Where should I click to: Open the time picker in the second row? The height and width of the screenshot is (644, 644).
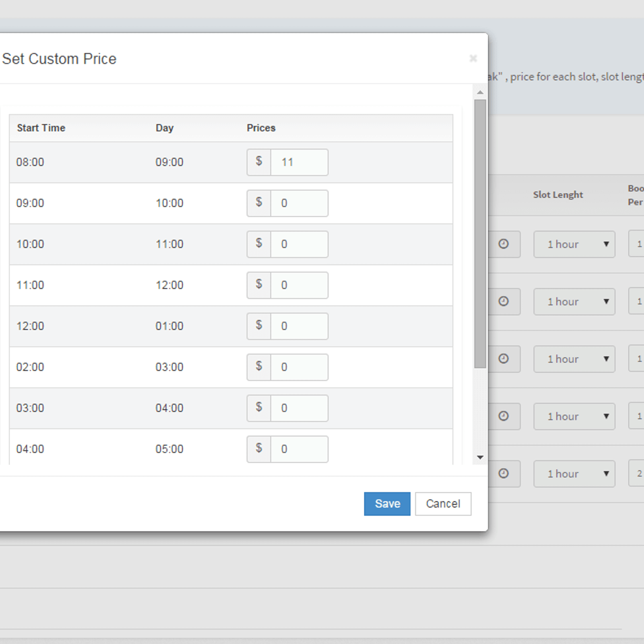click(x=504, y=301)
